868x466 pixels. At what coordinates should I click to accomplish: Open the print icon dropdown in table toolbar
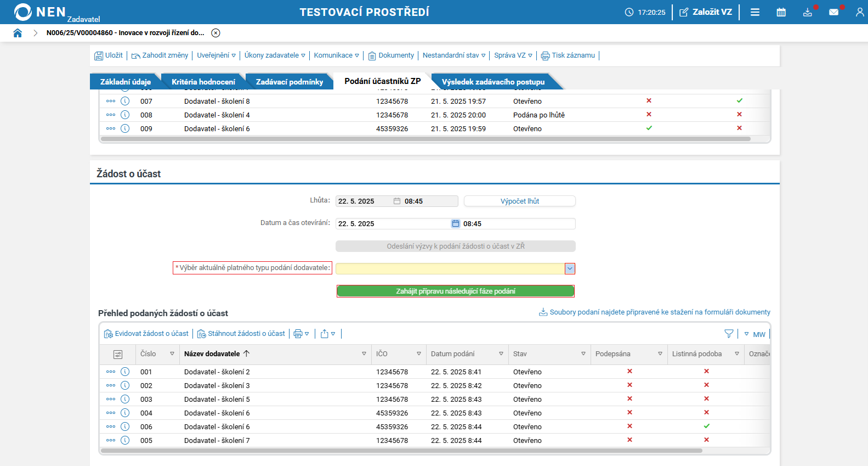tap(302, 334)
